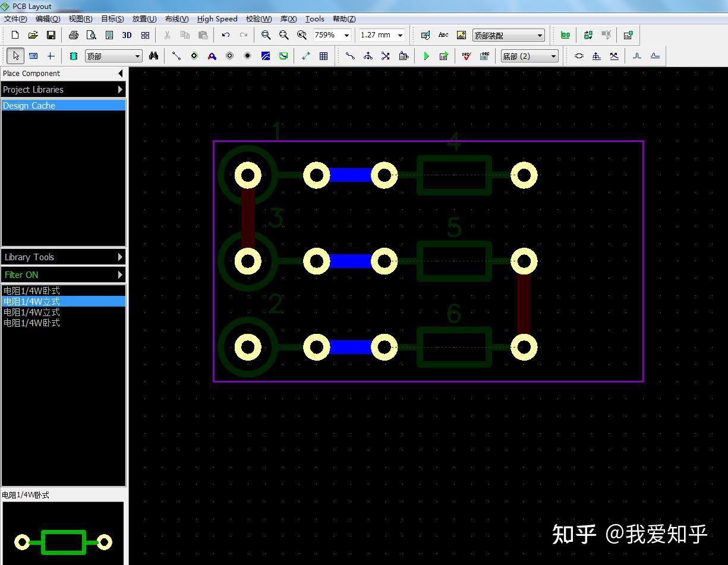The width and height of the screenshot is (728, 565).
Task: Select the 电阻1/4W立式 library entry
Action: click(x=31, y=301)
